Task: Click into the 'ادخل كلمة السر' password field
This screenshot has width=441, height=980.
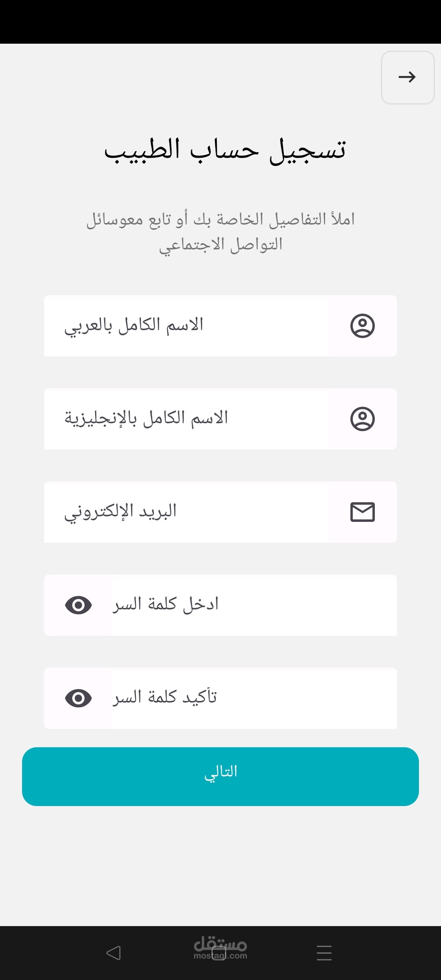Action: 254,605
